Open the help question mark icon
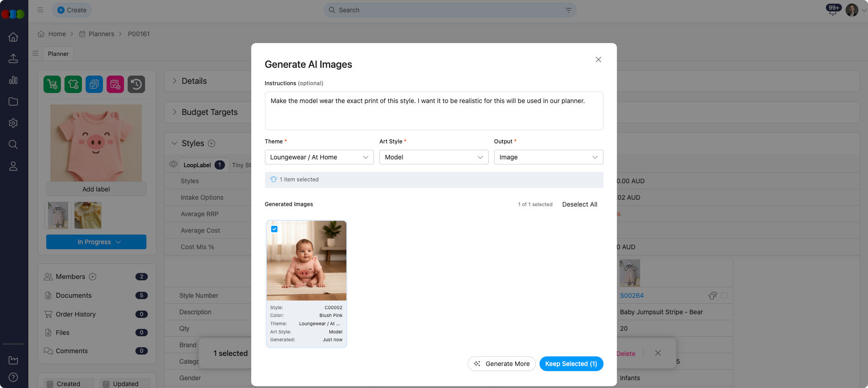The image size is (868, 388). pos(13,377)
